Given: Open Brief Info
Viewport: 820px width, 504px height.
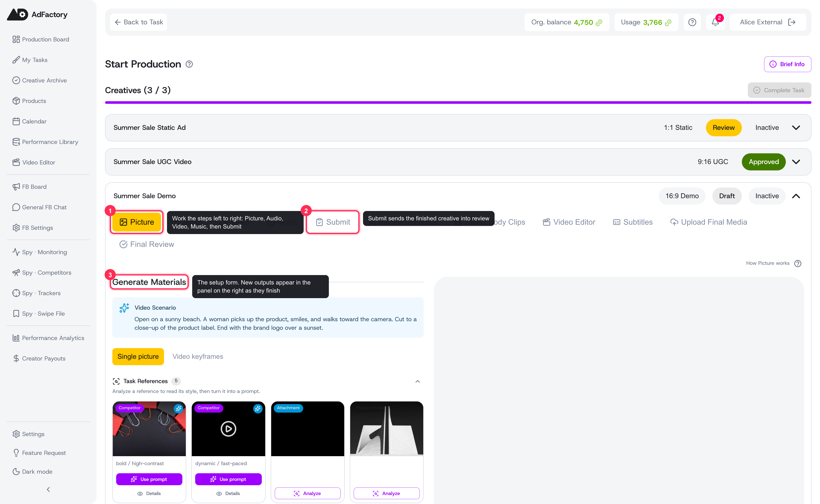Looking at the screenshot, I should coord(787,64).
